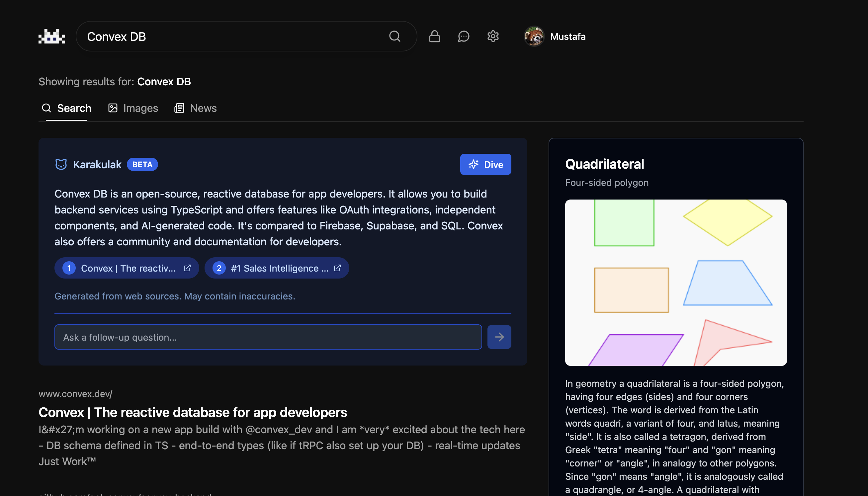Click Showing results for: Convex DB text
868x496 pixels.
coord(115,82)
